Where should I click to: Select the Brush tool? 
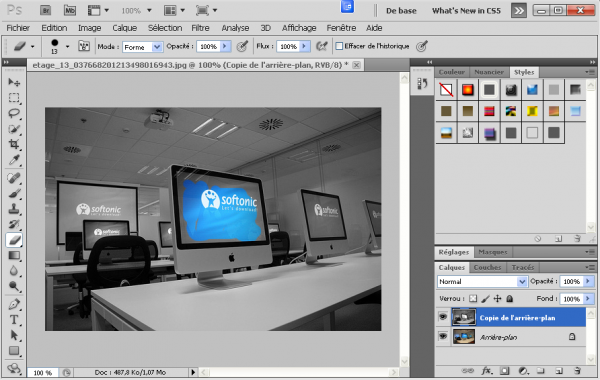(14, 193)
